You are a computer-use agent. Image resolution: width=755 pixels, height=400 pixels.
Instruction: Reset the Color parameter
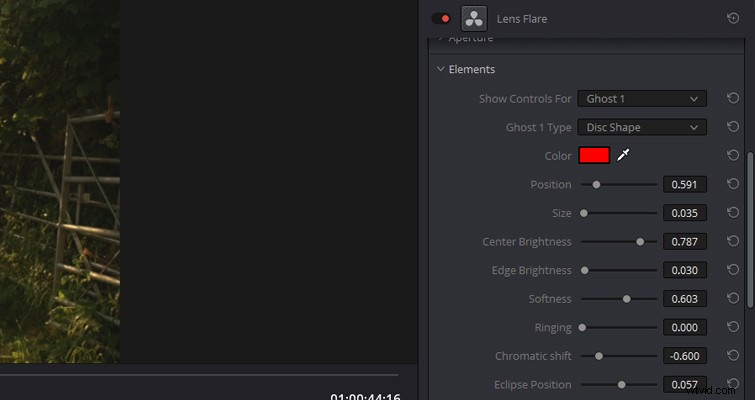733,156
